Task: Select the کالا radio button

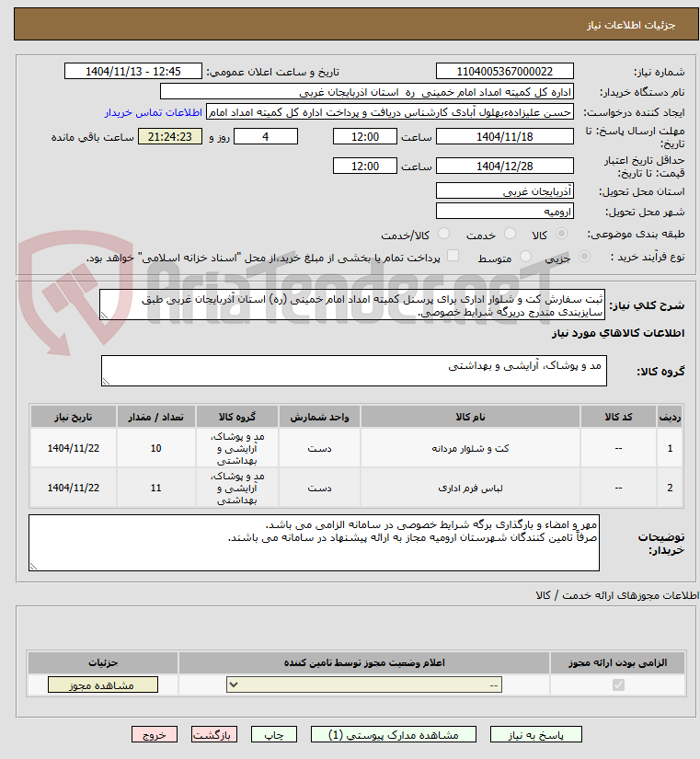Action: tap(561, 234)
